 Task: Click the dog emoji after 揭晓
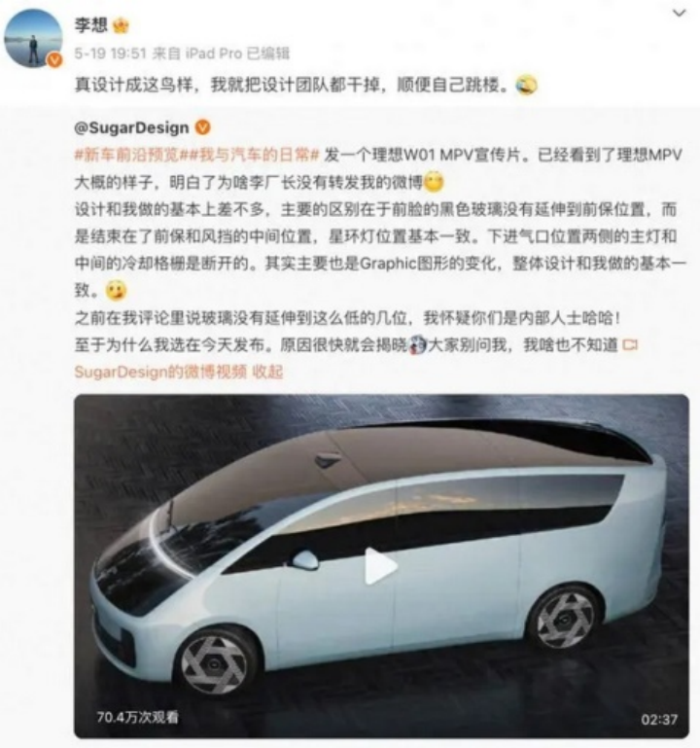click(x=418, y=344)
